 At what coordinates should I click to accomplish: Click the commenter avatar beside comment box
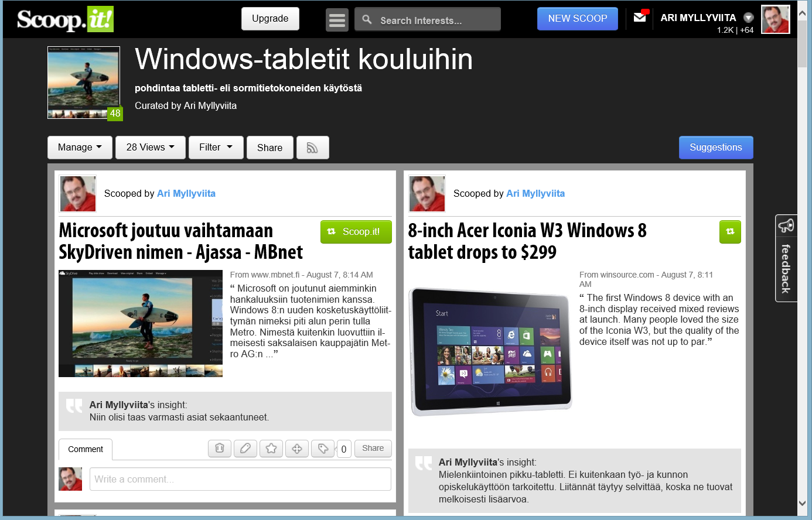(70, 479)
